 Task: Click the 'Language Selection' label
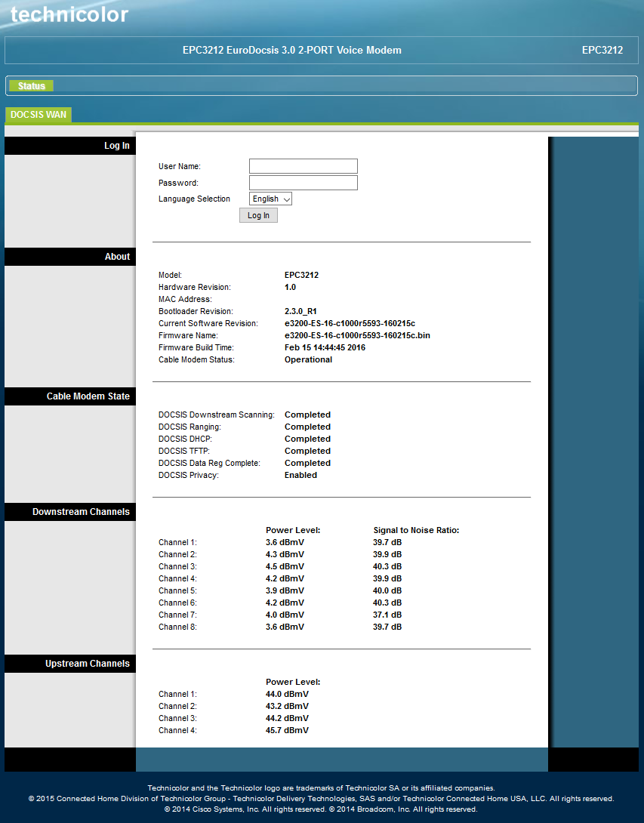[x=194, y=199]
